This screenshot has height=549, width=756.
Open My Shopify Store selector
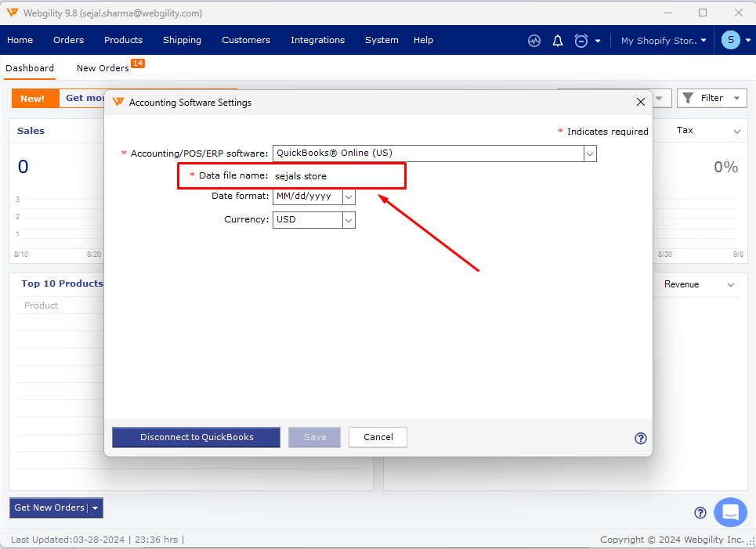click(664, 41)
